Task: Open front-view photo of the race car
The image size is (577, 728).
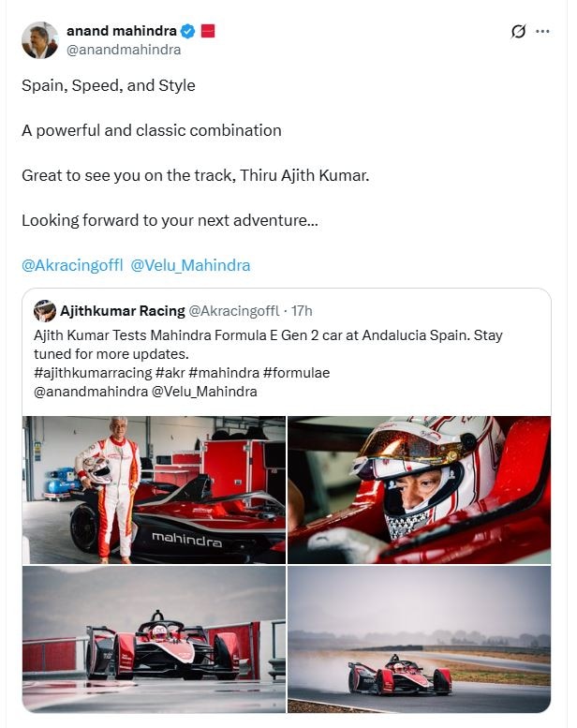Action: point(154,639)
